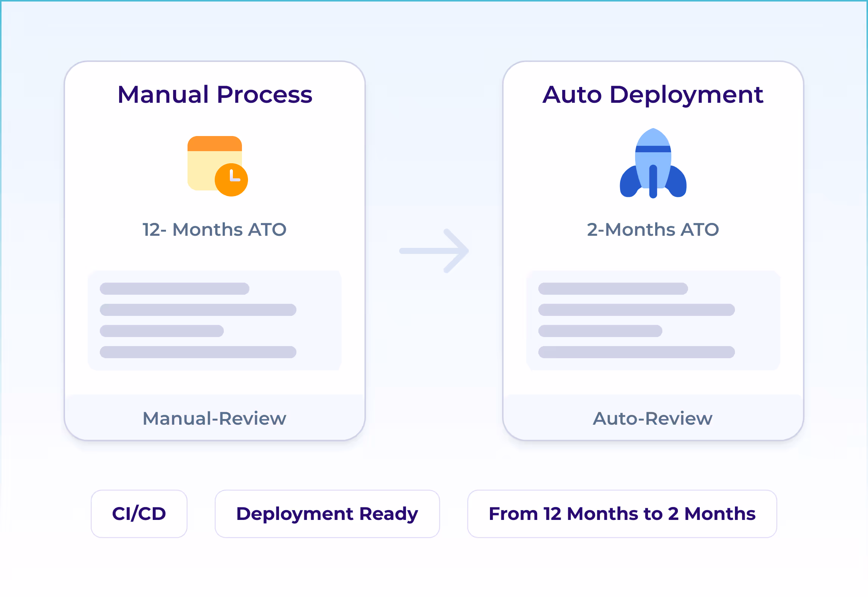This screenshot has height=597, width=868.
Task: Click the blue rocket icon
Action: pyautogui.click(x=653, y=163)
